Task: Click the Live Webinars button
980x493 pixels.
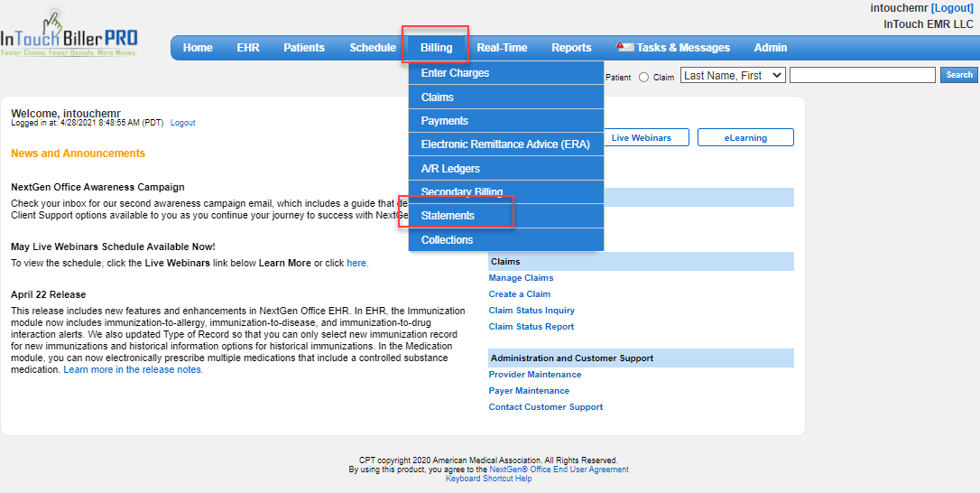Action: tap(641, 138)
